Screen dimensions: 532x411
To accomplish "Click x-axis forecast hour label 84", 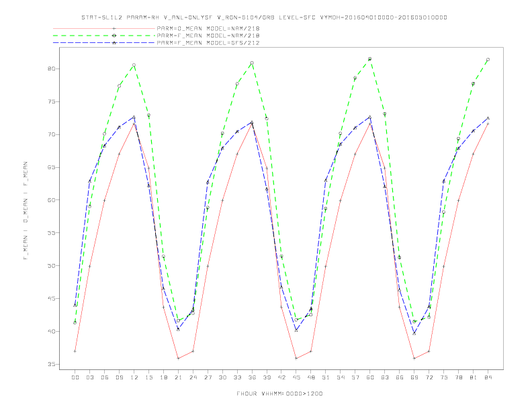I will [488, 377].
